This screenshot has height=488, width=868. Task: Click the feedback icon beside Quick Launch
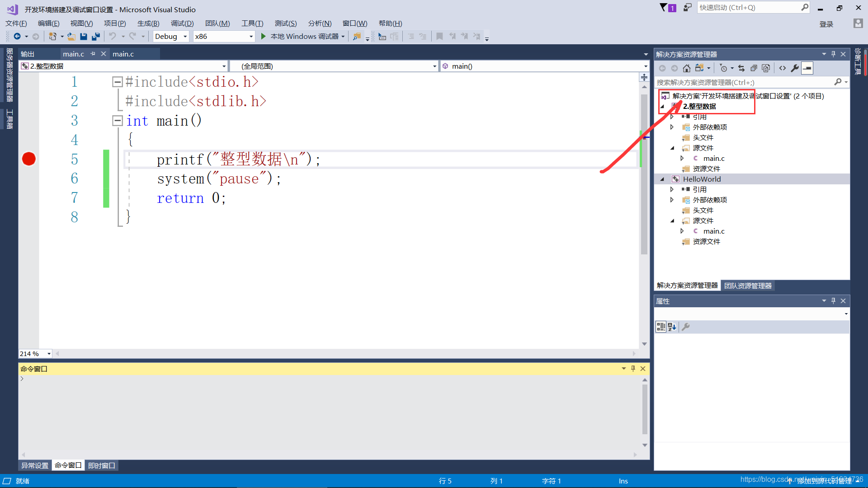688,8
